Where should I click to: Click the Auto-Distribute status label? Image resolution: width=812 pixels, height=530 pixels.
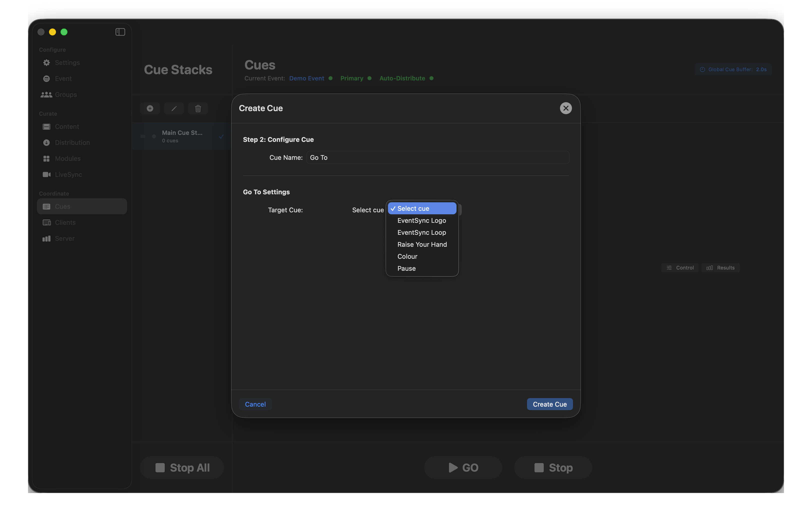pos(402,78)
